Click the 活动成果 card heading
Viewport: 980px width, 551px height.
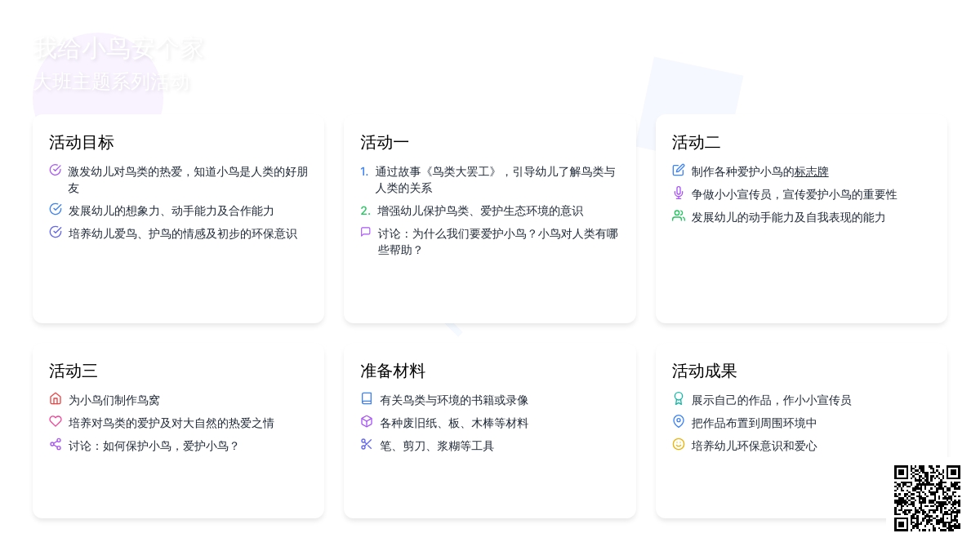coord(705,371)
